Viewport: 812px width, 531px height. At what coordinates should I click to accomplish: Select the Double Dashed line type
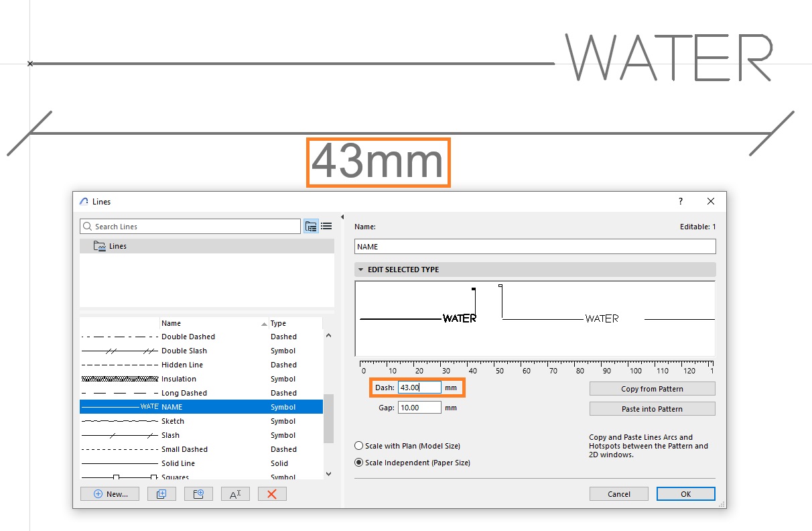[201, 337]
